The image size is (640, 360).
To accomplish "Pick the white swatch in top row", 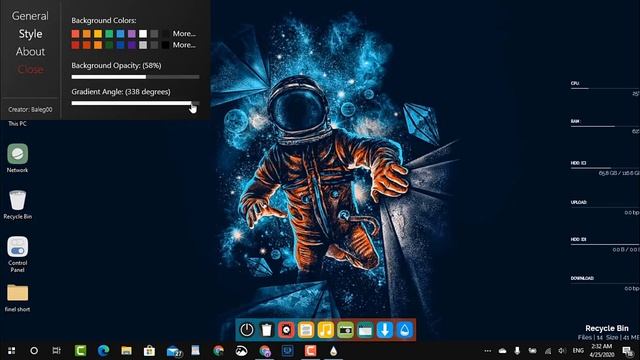I will 143,33.
